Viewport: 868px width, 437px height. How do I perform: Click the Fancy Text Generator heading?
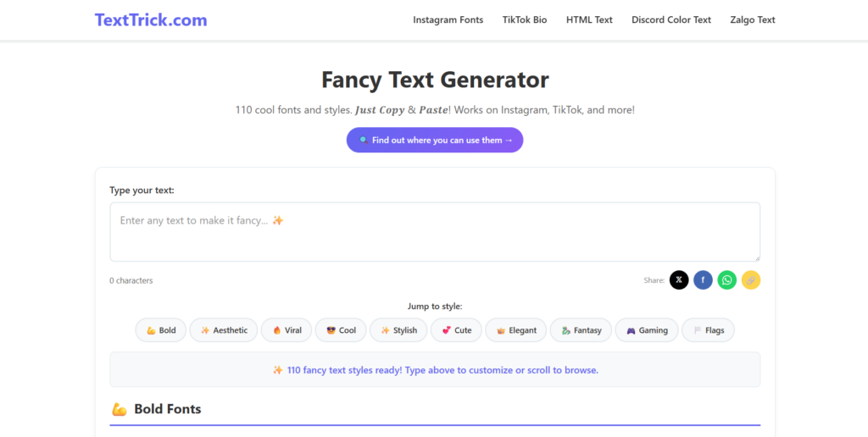[x=435, y=80]
